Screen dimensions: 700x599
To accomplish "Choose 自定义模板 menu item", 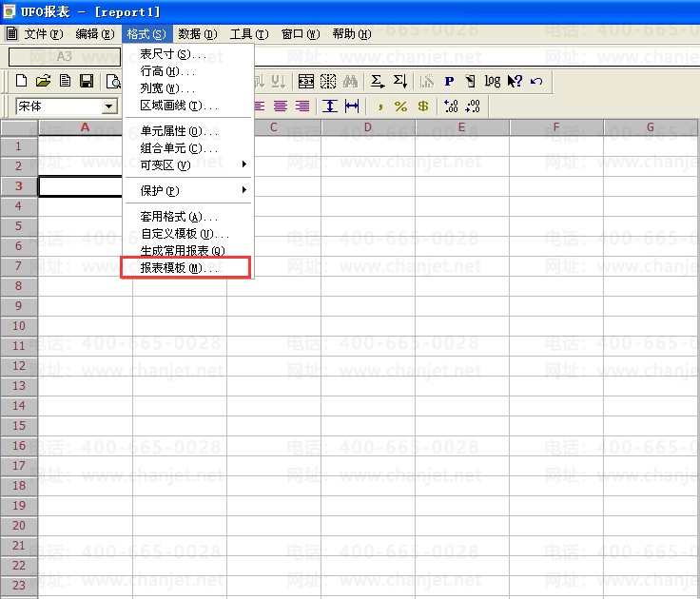I will click(x=187, y=234).
